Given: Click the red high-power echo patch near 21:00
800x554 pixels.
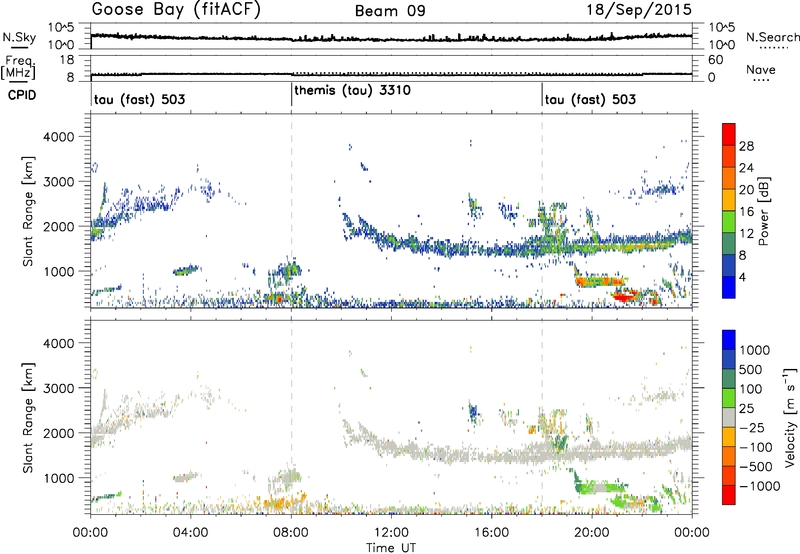Looking at the screenshot, I should (x=626, y=296).
